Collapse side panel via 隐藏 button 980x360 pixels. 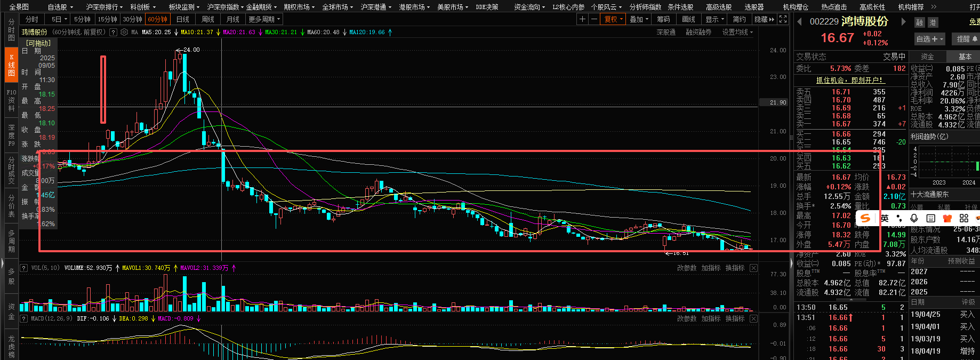point(764,19)
